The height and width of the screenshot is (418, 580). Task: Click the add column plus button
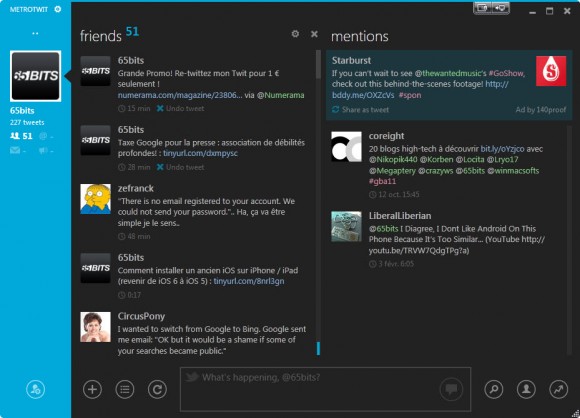point(92,389)
